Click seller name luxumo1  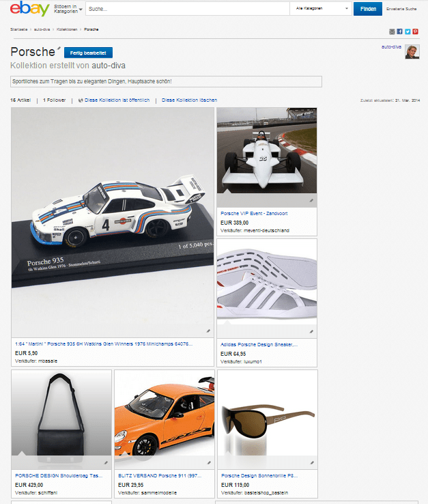click(x=253, y=361)
